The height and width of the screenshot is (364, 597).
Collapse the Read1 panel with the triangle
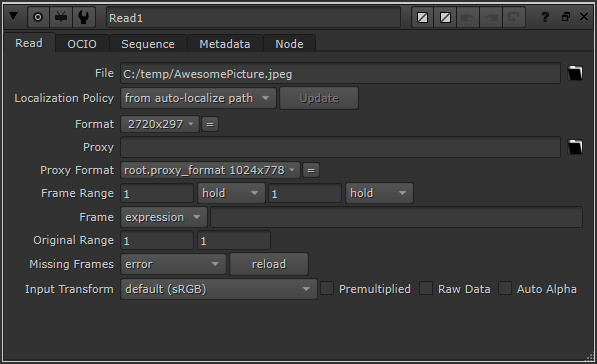pyautogui.click(x=13, y=16)
